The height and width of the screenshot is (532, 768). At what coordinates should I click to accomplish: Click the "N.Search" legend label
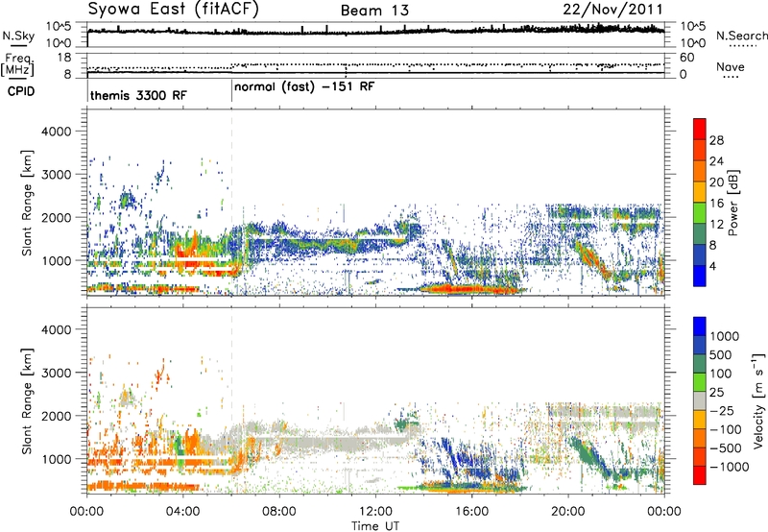pos(741,36)
